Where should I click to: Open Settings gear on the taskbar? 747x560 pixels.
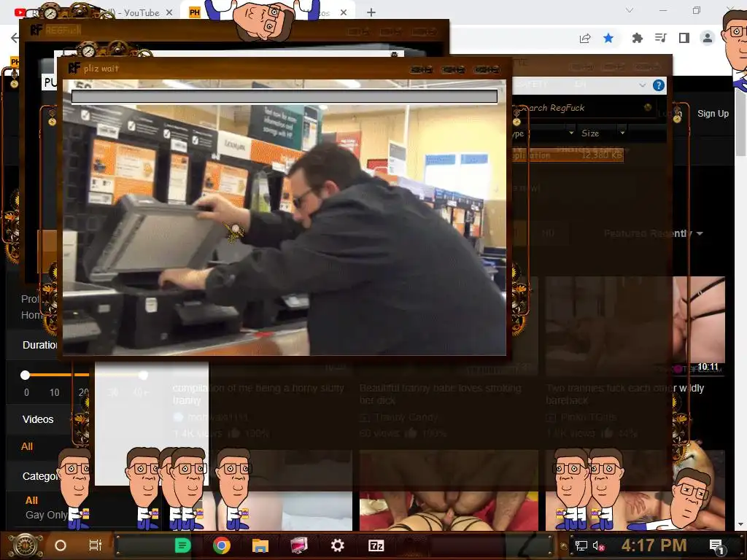point(337,545)
